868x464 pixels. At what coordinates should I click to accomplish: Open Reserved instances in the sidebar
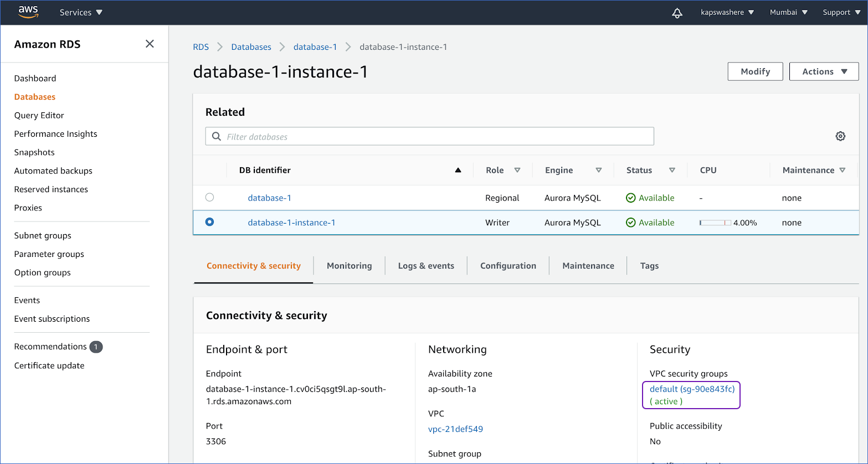[x=51, y=189]
